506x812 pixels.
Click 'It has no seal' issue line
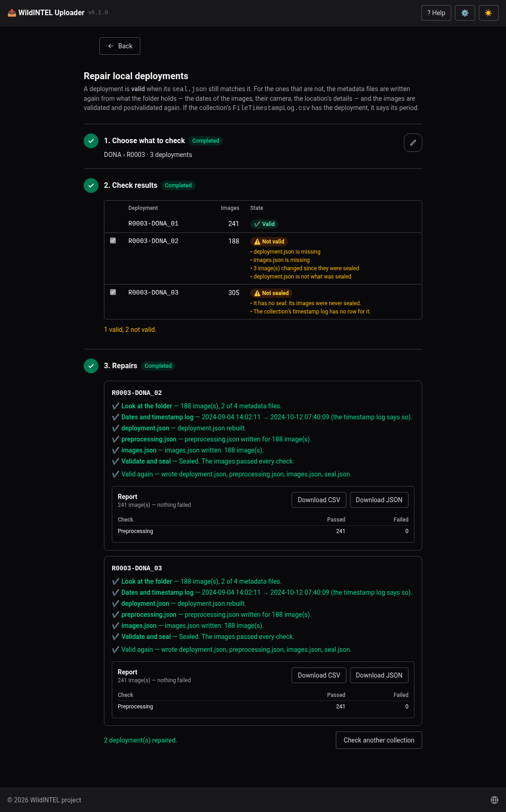click(x=306, y=303)
